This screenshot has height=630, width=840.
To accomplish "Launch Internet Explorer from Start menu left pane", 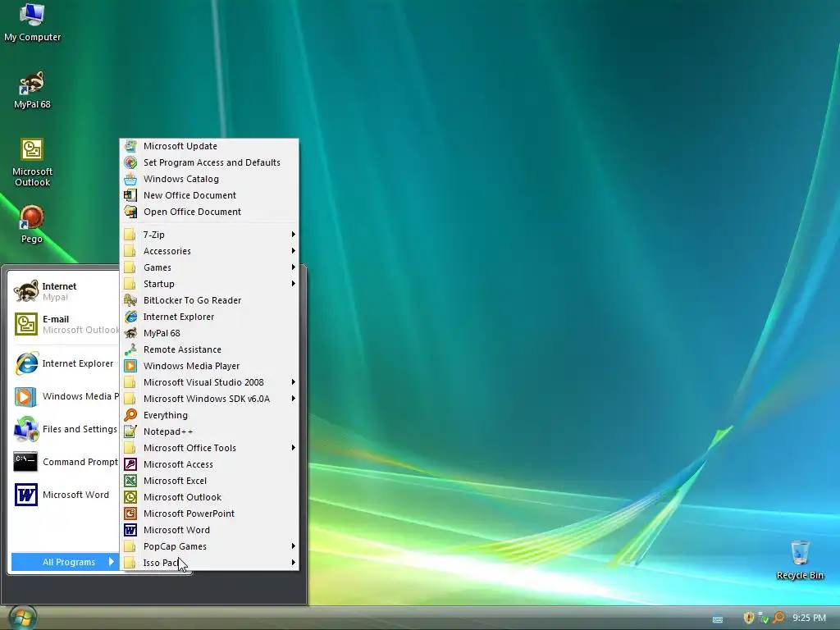I will [x=65, y=363].
